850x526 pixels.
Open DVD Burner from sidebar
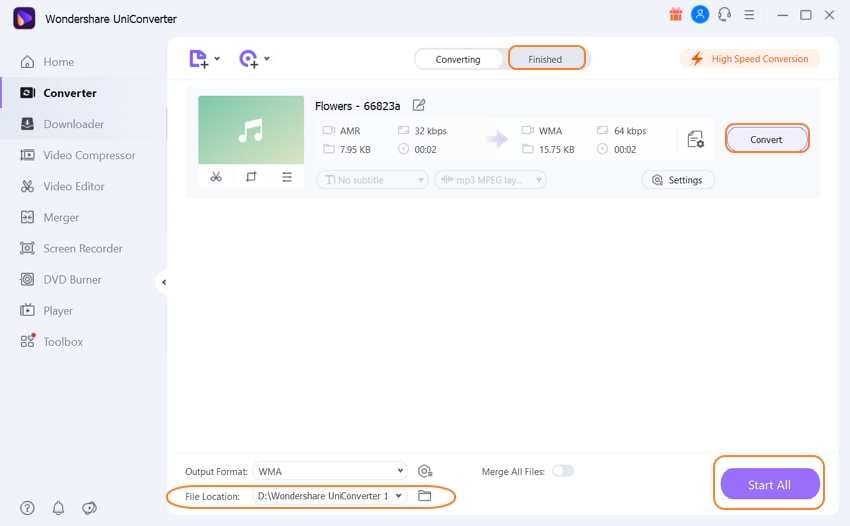[x=60, y=279]
